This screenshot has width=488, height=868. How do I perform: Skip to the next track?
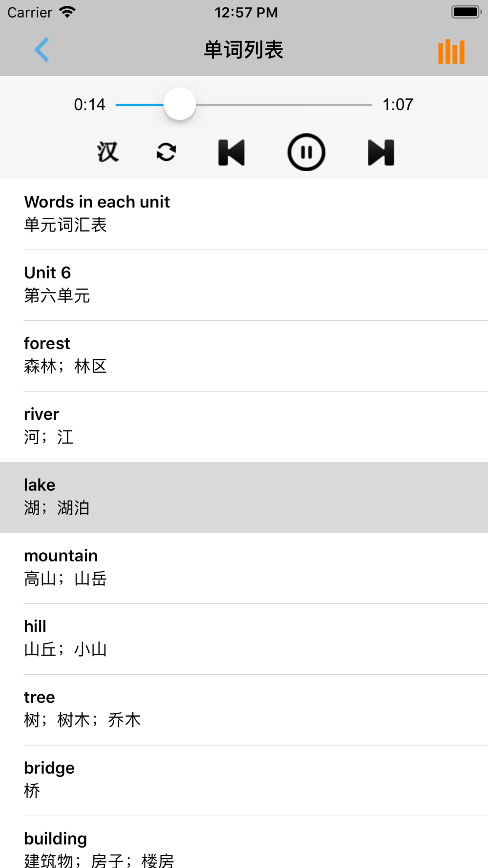pos(381,152)
